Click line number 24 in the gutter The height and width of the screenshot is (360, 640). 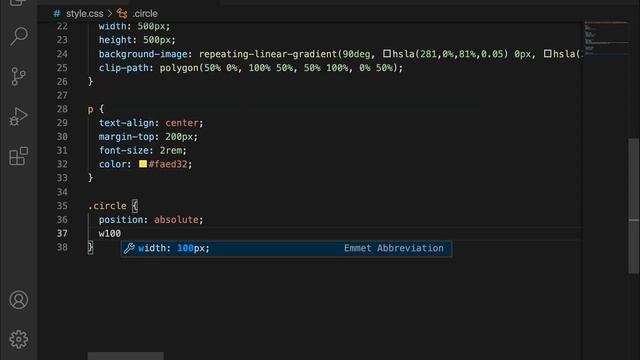click(62, 54)
